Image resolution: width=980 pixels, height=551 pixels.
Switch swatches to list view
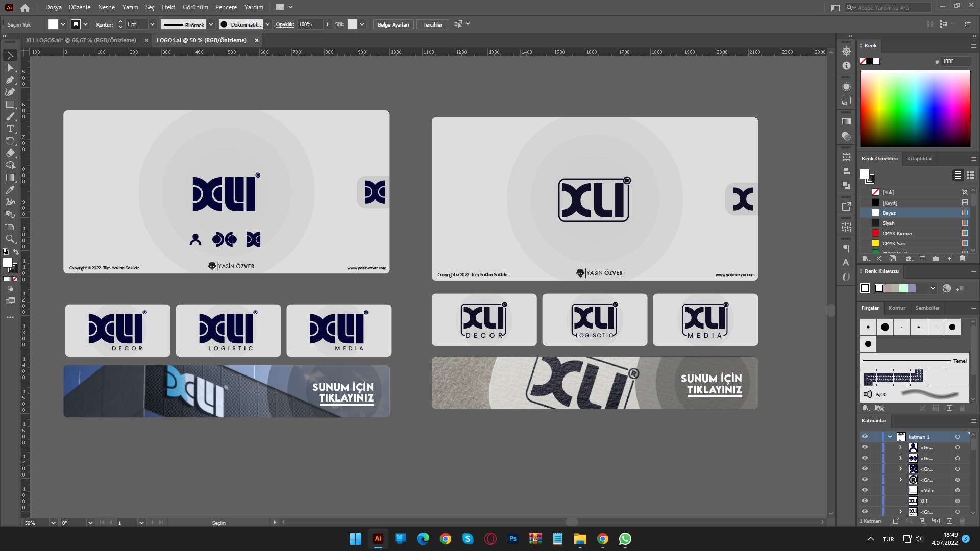point(958,175)
